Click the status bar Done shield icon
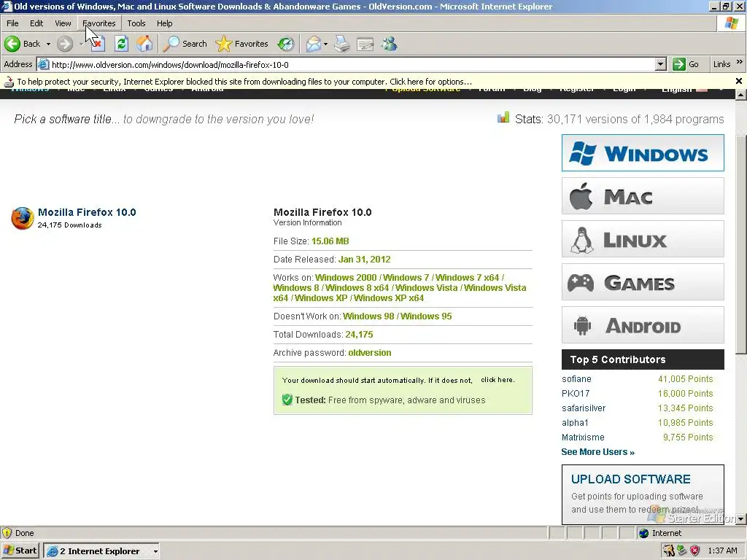This screenshot has height=560, width=747. (x=7, y=533)
